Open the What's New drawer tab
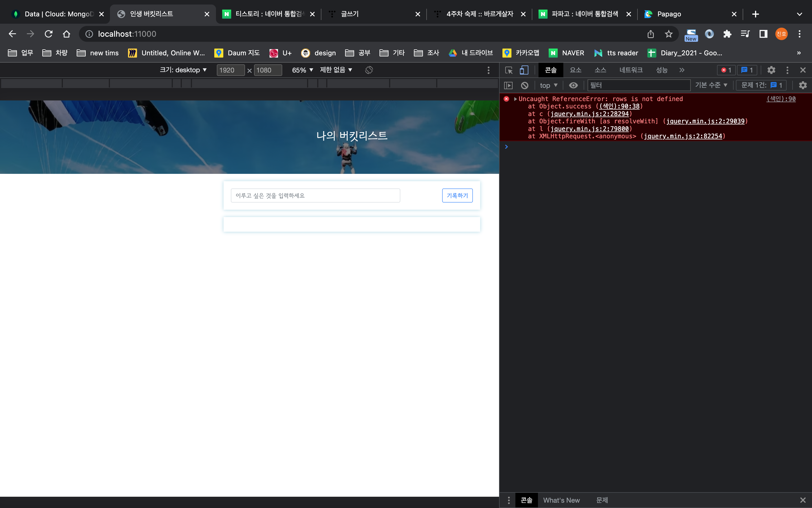The image size is (812, 508). (x=561, y=500)
